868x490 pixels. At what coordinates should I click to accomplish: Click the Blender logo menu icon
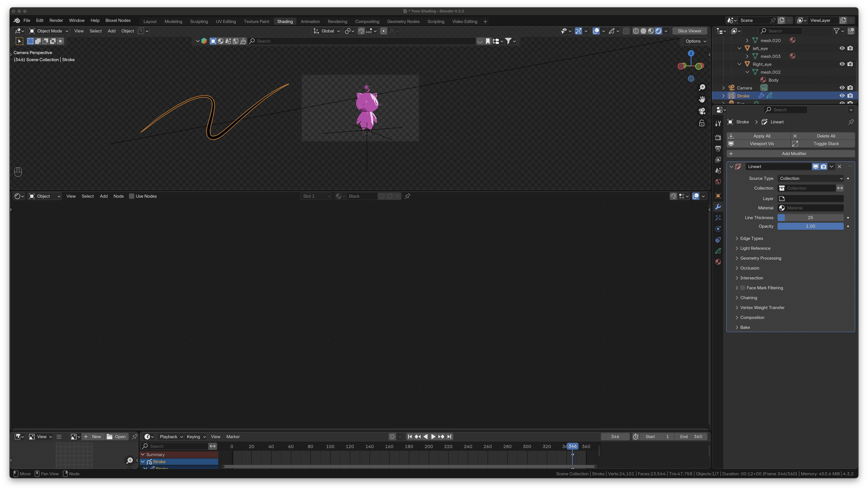[17, 21]
